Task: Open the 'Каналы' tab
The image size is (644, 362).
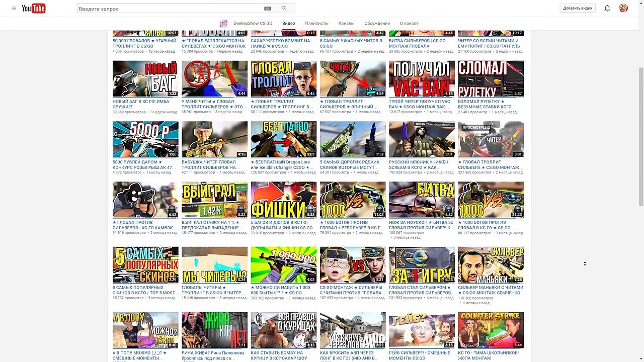Action: coord(346,24)
